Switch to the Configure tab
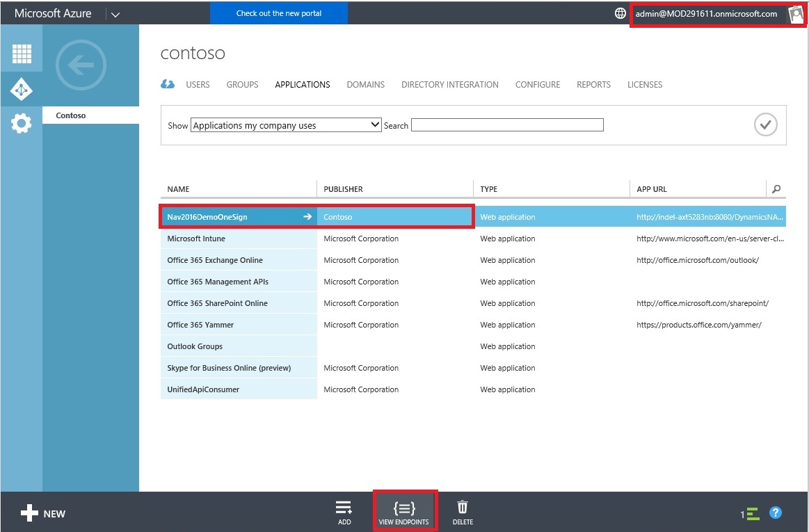The width and height of the screenshot is (809, 532). (x=537, y=85)
